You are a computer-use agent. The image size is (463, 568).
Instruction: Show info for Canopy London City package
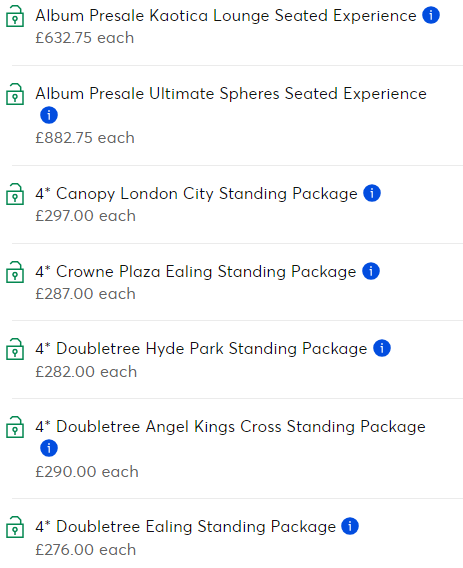(x=372, y=193)
